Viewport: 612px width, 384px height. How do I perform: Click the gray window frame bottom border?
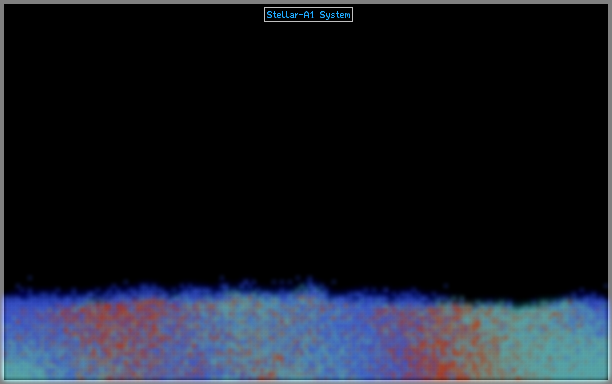pyautogui.click(x=306, y=382)
